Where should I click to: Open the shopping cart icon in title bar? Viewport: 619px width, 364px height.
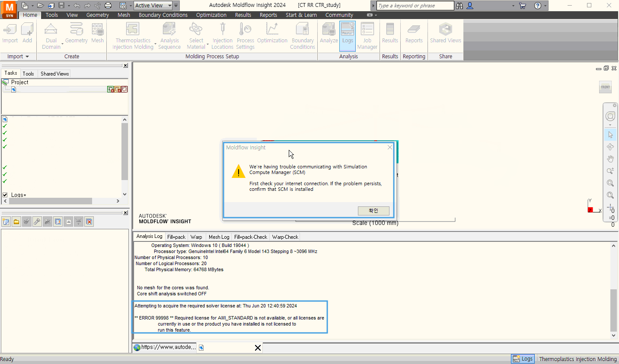click(523, 6)
